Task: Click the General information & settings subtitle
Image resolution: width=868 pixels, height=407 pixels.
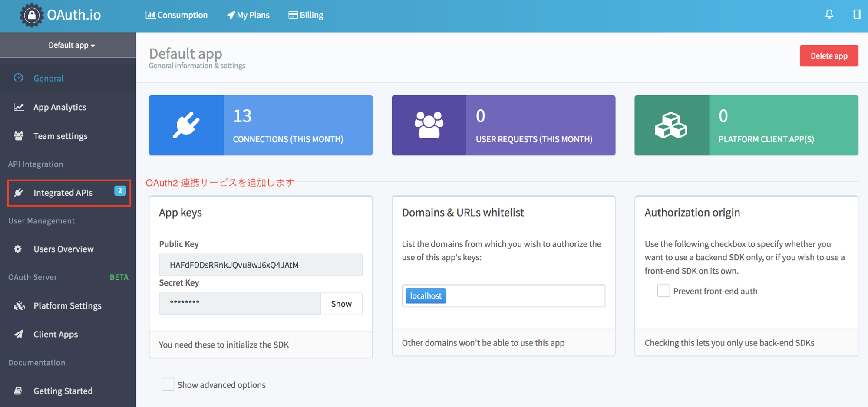Action: coord(197,66)
